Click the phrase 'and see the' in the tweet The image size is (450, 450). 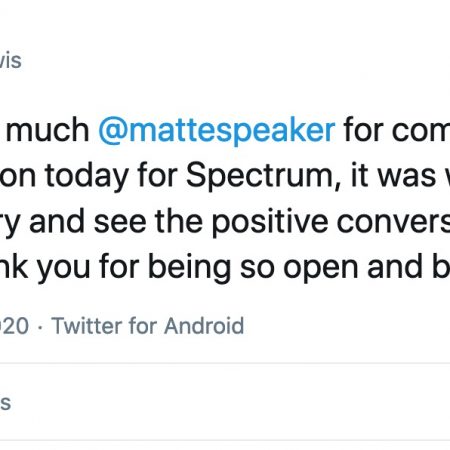116,222
